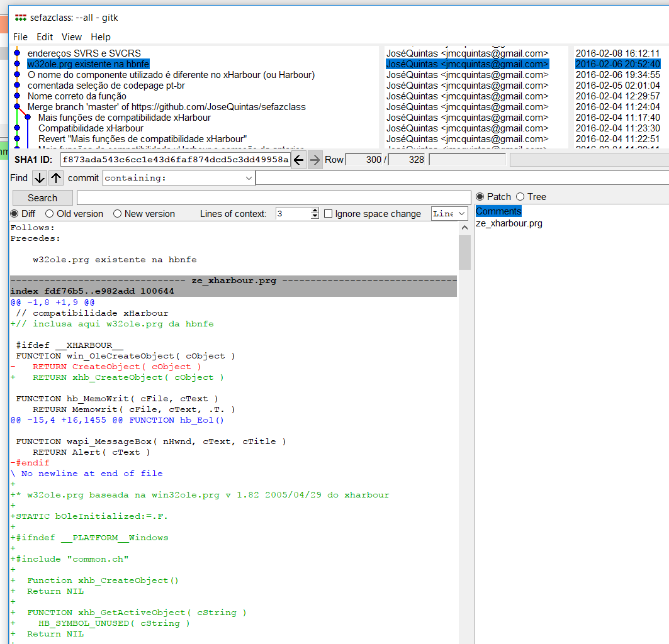Switch to Tree view radio option
669x644 pixels.
click(x=520, y=197)
